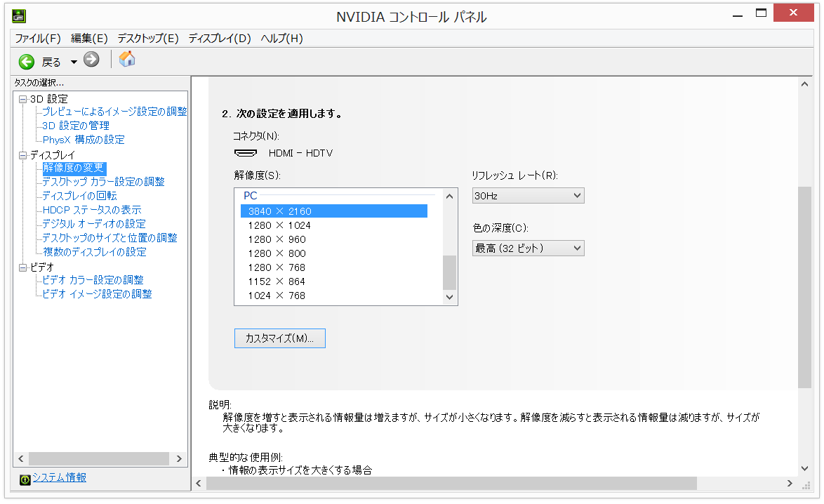This screenshot has height=504, width=824.
Task: Open 3D 設定の管理 in the tree
Action: (x=76, y=126)
